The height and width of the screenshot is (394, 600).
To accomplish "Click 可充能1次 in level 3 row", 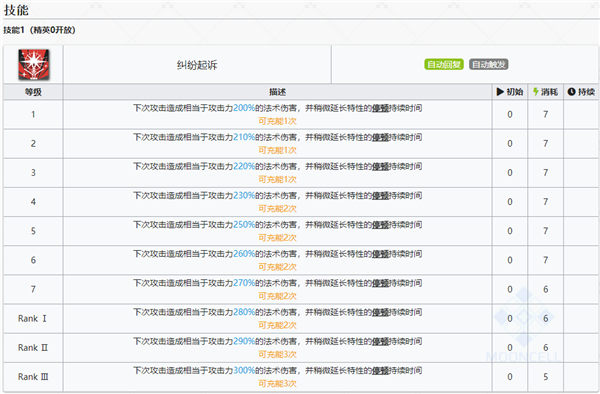I will [x=277, y=179].
